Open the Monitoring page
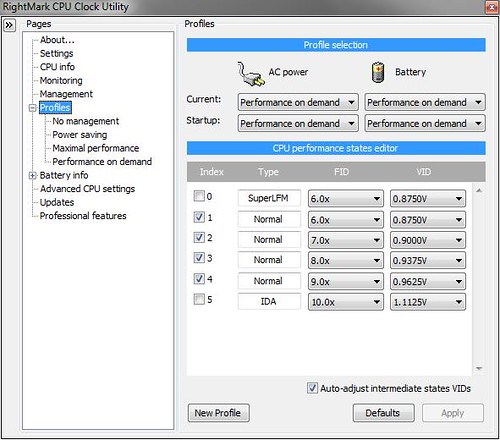 pyautogui.click(x=61, y=80)
